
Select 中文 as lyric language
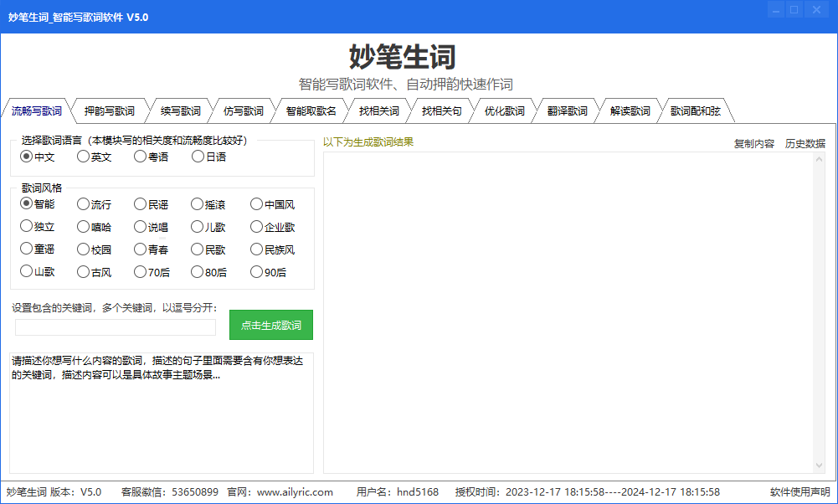38,157
